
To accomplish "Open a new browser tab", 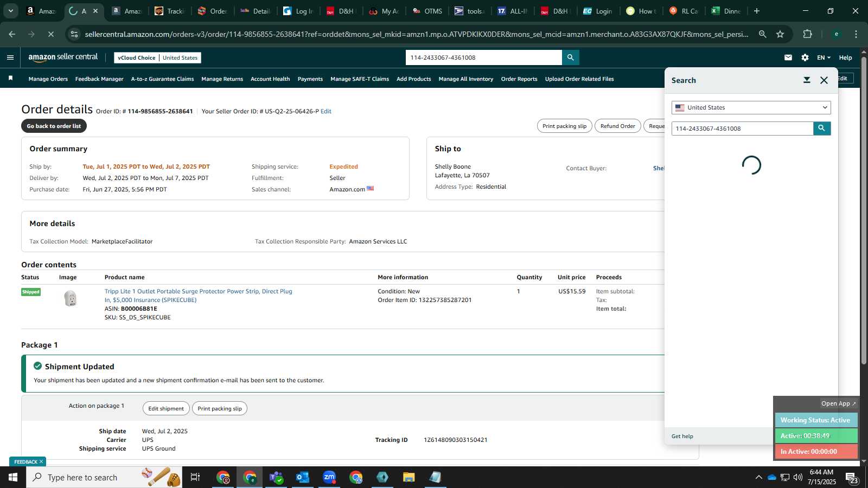I will click(x=757, y=11).
